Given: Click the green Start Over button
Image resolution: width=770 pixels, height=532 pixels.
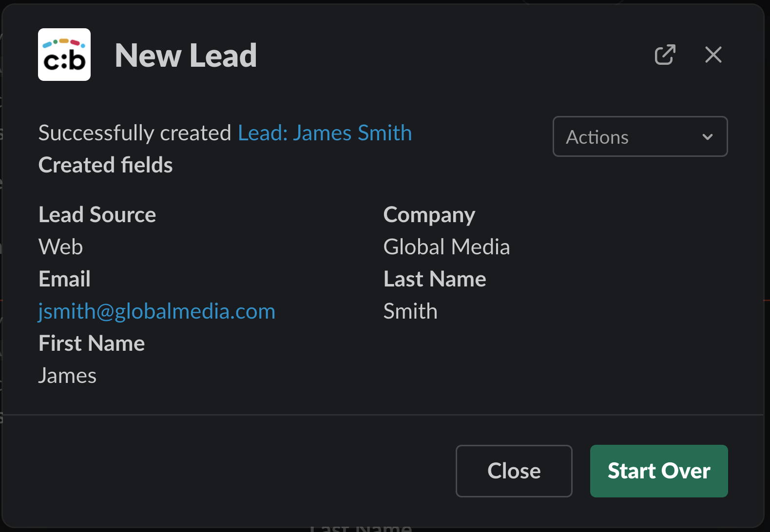Looking at the screenshot, I should tap(658, 471).
